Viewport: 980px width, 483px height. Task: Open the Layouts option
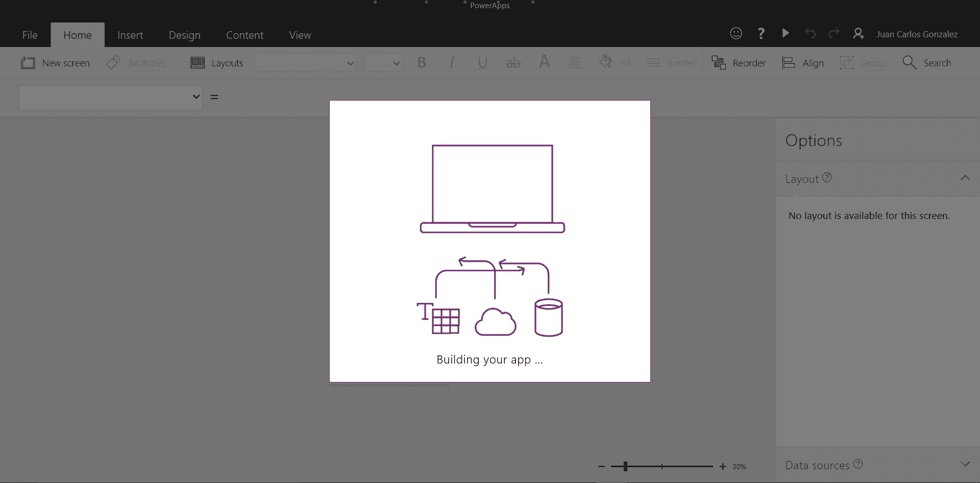coord(216,63)
